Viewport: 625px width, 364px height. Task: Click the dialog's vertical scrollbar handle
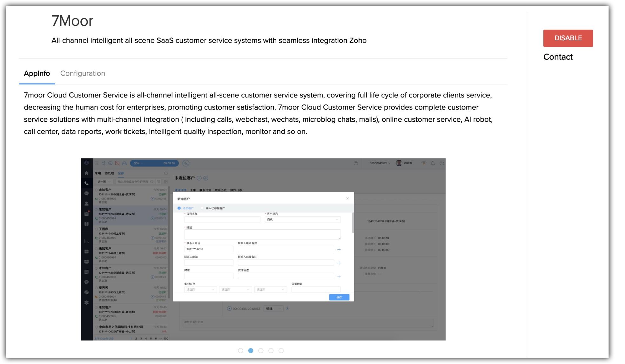353,223
